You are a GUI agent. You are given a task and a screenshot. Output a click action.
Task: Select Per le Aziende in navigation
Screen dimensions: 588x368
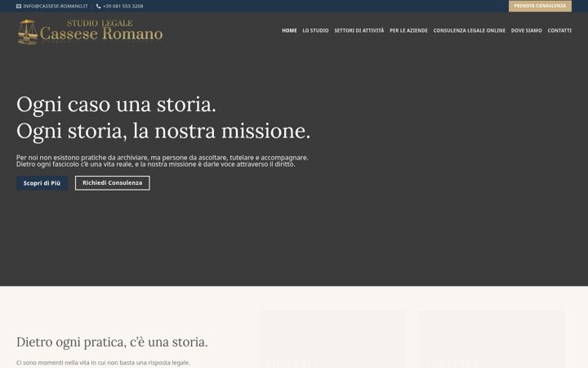(x=408, y=30)
